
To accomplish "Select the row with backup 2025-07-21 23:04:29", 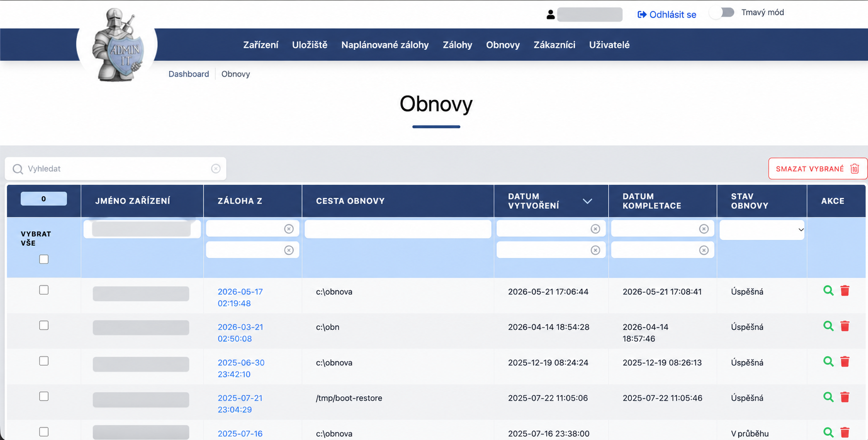I will [x=44, y=397].
